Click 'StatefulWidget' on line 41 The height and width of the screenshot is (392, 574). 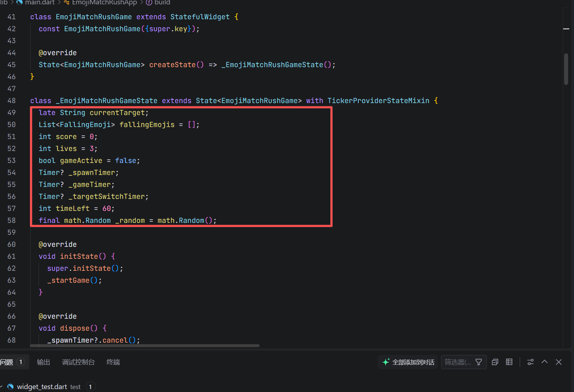pos(200,17)
